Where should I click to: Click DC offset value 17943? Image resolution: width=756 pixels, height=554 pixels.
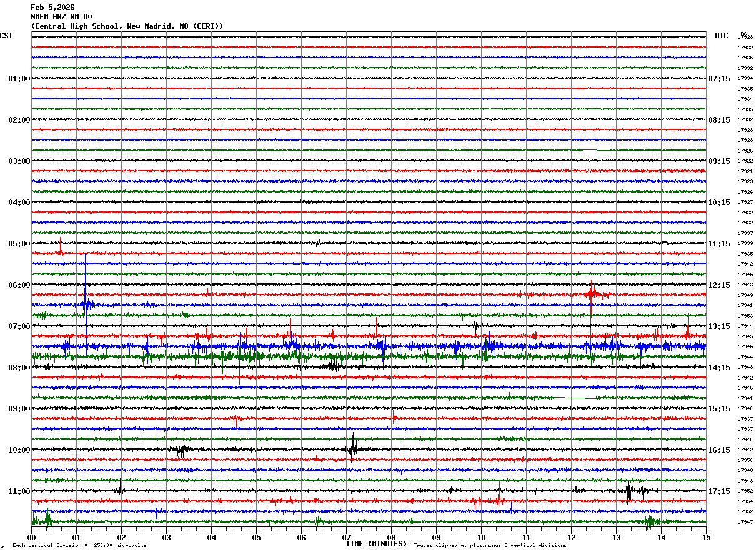[x=745, y=285]
